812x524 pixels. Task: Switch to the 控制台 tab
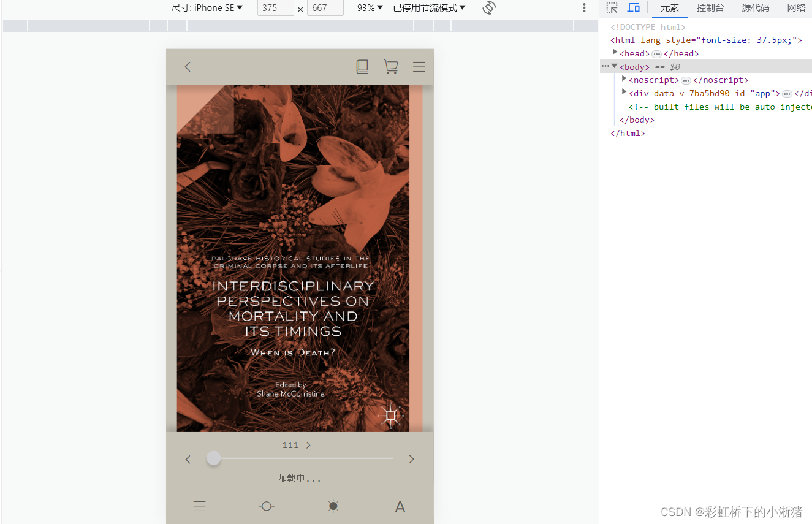pyautogui.click(x=710, y=8)
